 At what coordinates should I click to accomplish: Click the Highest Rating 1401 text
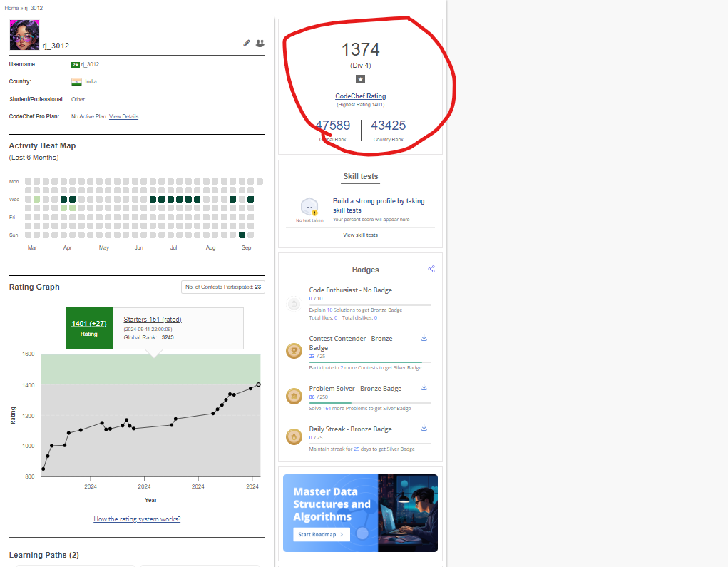pos(361,105)
